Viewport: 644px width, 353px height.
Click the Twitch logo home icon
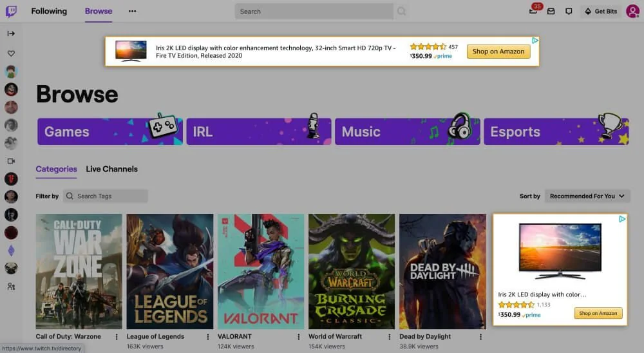[x=11, y=11]
